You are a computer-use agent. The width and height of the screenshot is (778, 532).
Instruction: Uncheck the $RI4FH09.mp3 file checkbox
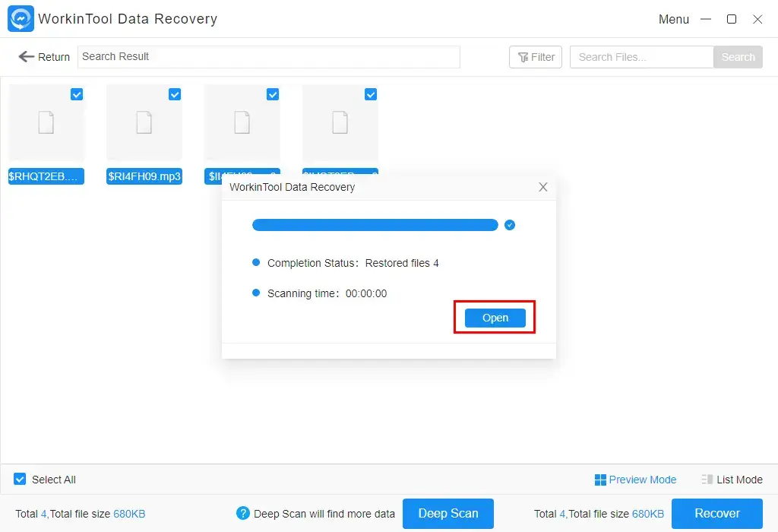175,94
